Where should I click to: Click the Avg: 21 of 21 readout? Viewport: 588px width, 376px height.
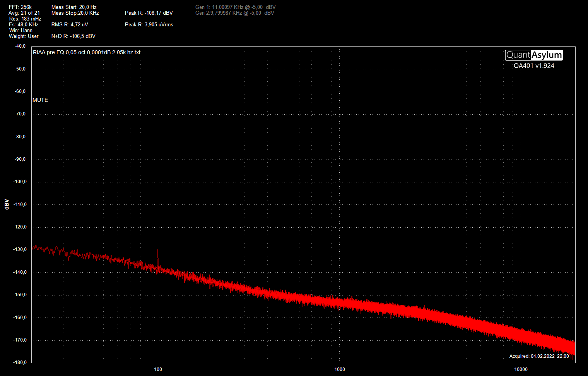(x=24, y=13)
